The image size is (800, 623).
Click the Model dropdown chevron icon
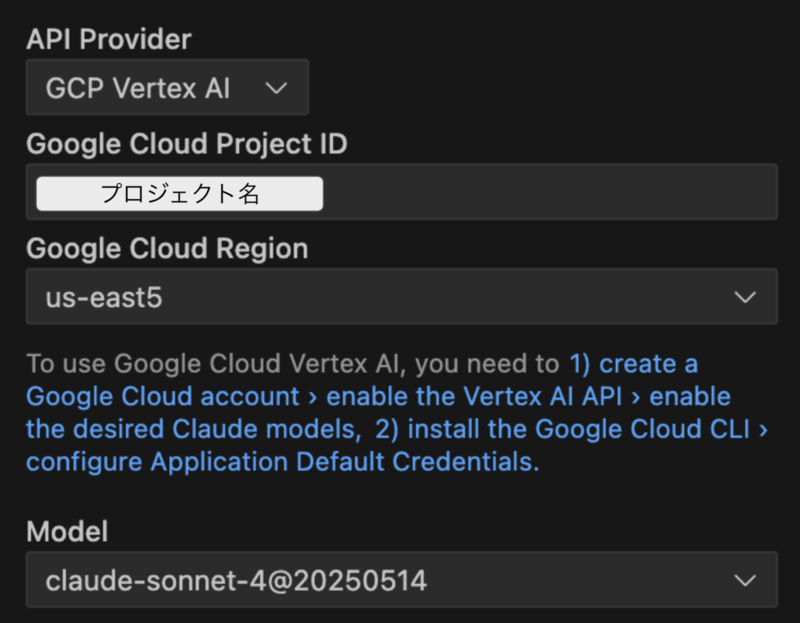pyautogui.click(x=745, y=580)
